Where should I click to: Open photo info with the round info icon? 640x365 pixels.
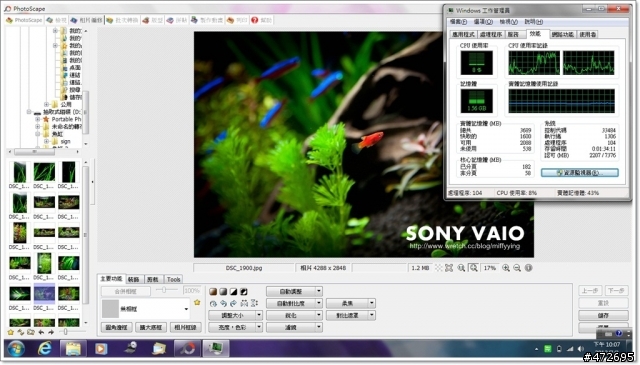[529, 268]
